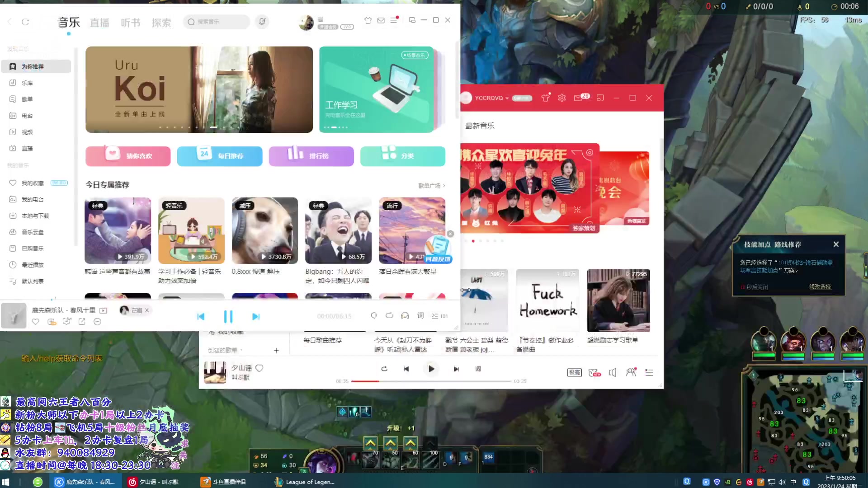868x488 pixels.
Task: Toggle loop mode in NetEase player
Action: pyautogui.click(x=384, y=369)
